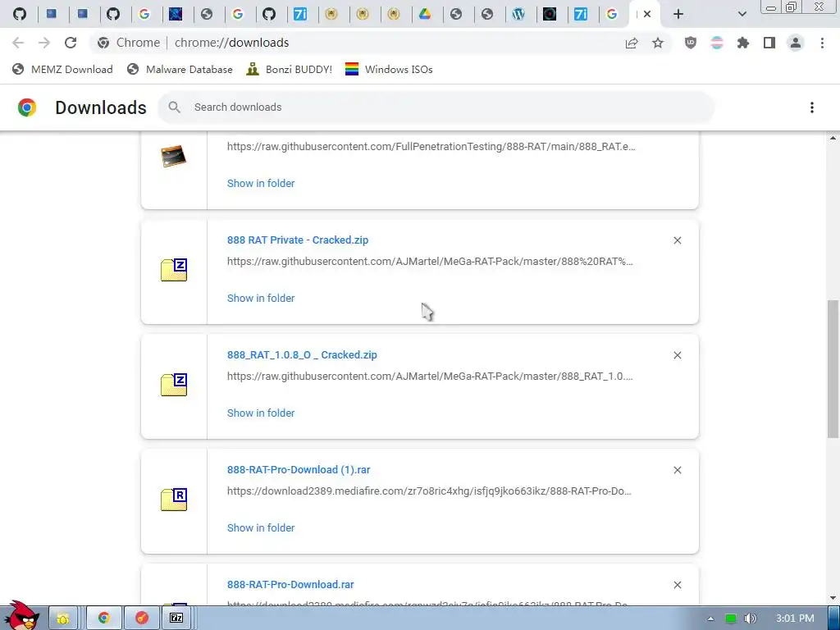Viewport: 840px width, 630px height.
Task: Show 888-RAT-Pro-Download (1).rar in folder
Action: click(261, 527)
